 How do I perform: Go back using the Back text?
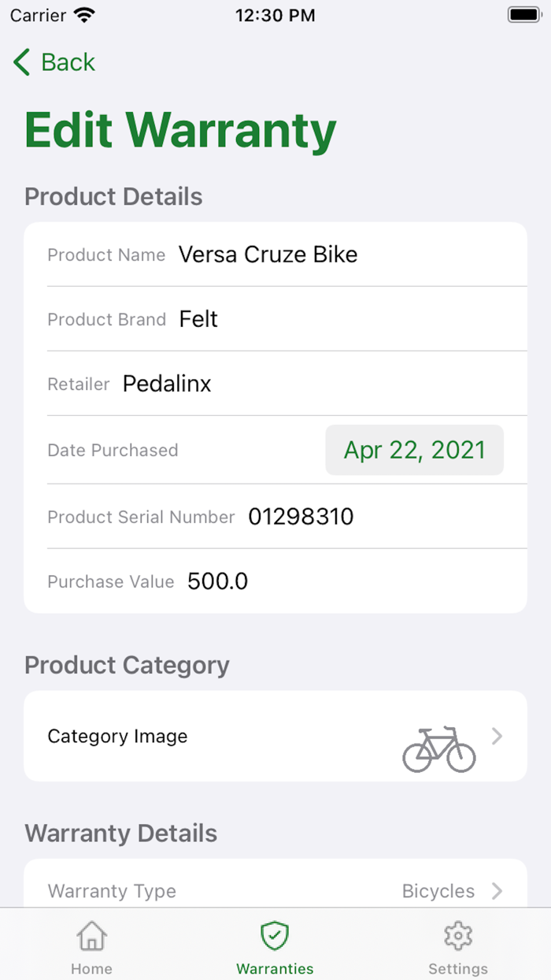(x=68, y=62)
